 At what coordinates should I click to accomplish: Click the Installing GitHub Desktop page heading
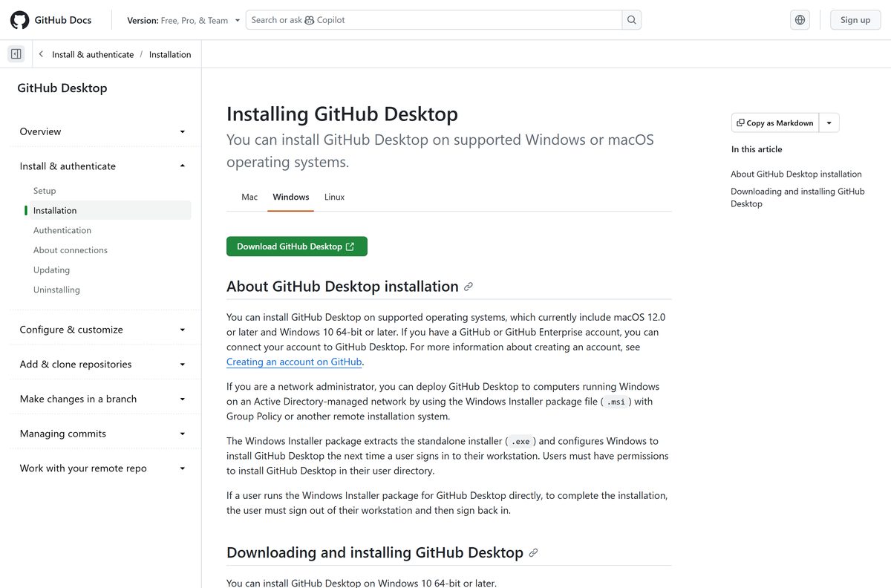[x=342, y=114]
